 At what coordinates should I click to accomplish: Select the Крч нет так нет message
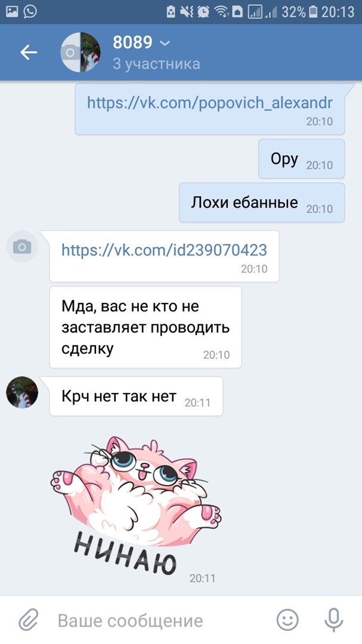coord(136,397)
